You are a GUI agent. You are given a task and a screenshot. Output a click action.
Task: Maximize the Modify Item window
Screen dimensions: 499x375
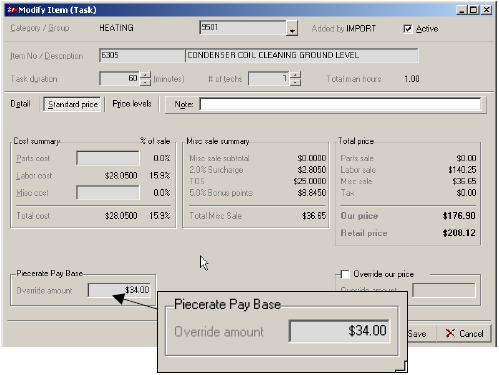(473, 10)
